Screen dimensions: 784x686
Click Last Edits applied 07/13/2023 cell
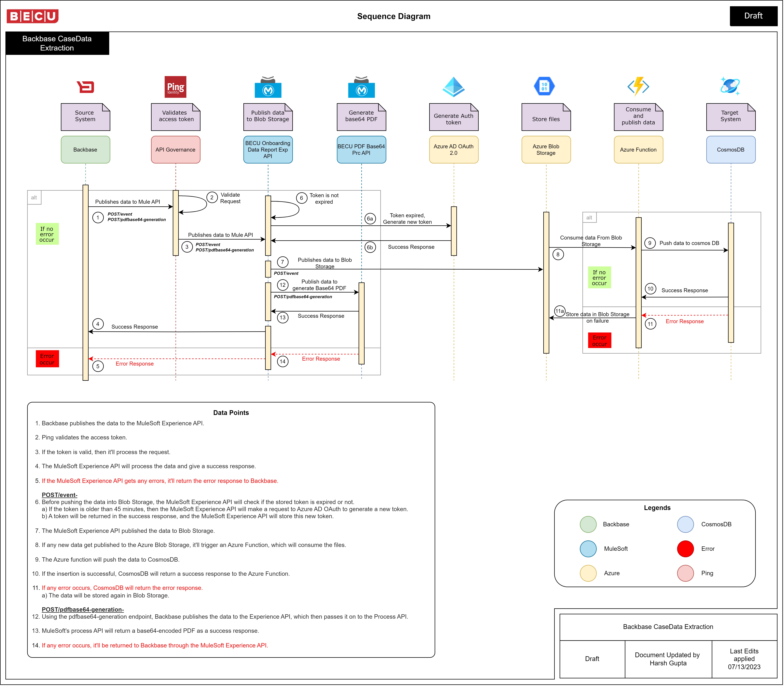745,659
